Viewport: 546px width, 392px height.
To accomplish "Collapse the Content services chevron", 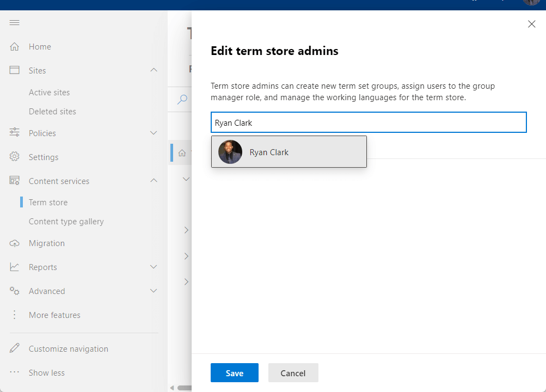I will pyautogui.click(x=154, y=180).
